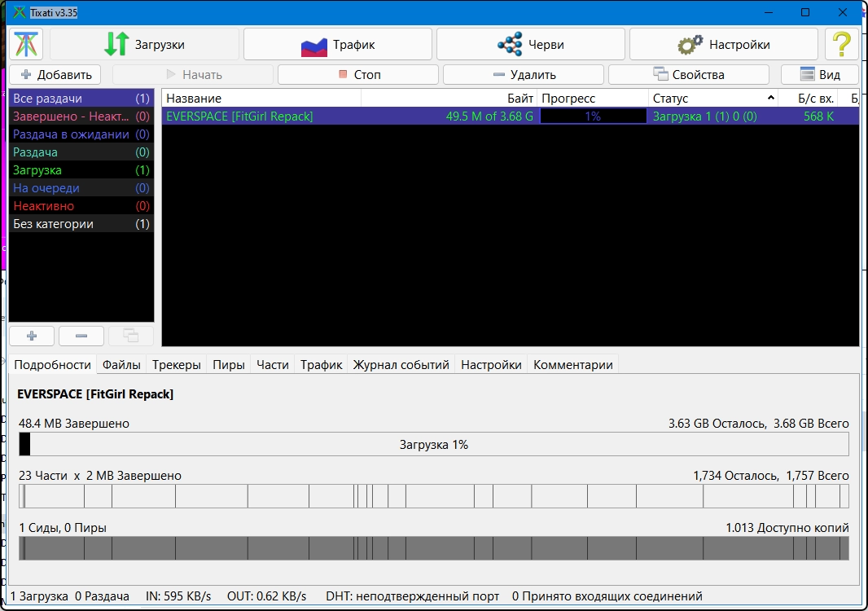Click the minus icon below the category list
Viewport: 868px width, 611px height.
point(81,336)
